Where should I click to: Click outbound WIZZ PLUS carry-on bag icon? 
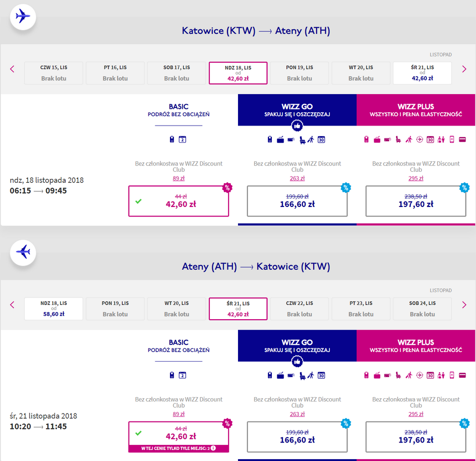[367, 139]
